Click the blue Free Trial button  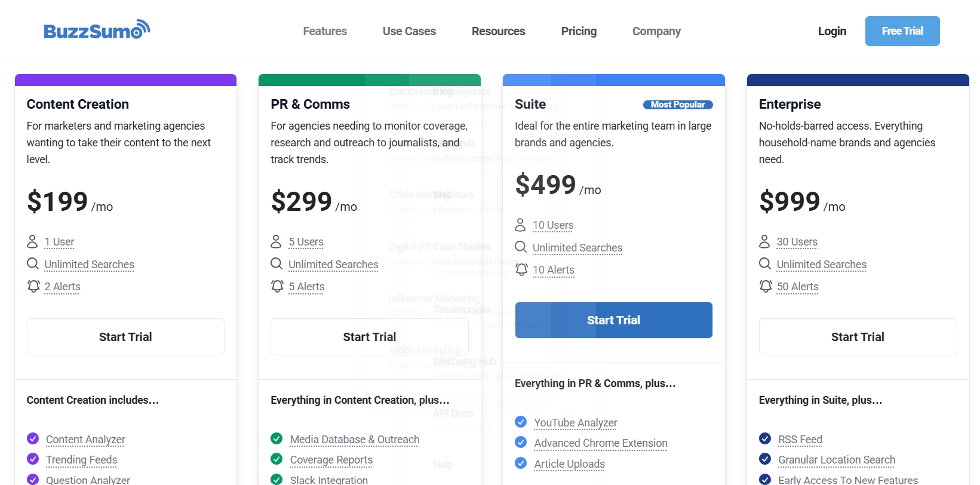tap(902, 31)
